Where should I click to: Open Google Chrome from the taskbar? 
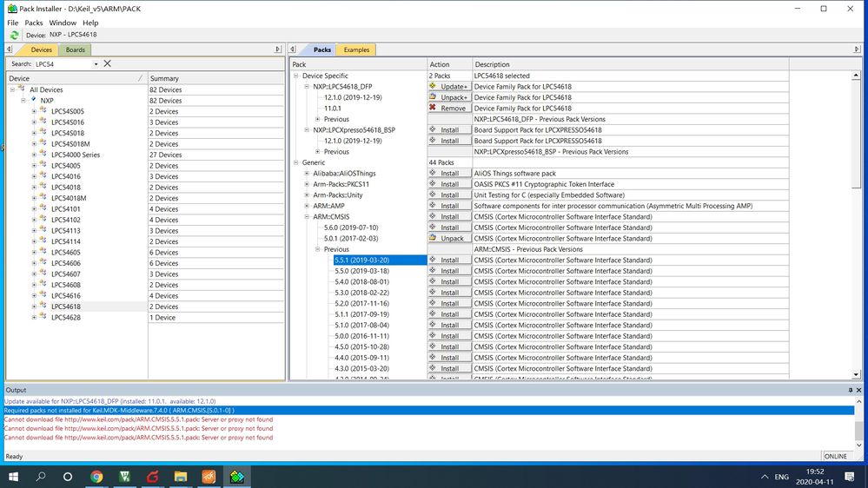pyautogui.click(x=96, y=477)
